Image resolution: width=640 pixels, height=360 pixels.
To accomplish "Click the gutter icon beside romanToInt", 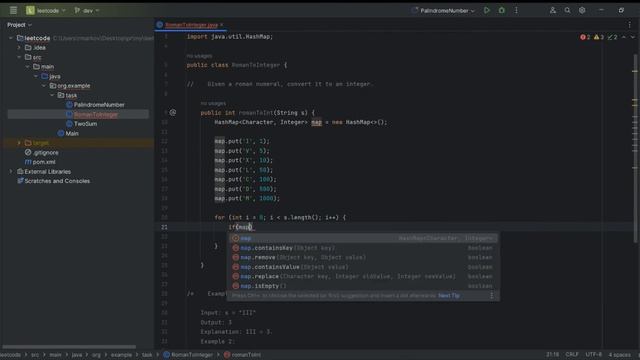I will 173,112.
